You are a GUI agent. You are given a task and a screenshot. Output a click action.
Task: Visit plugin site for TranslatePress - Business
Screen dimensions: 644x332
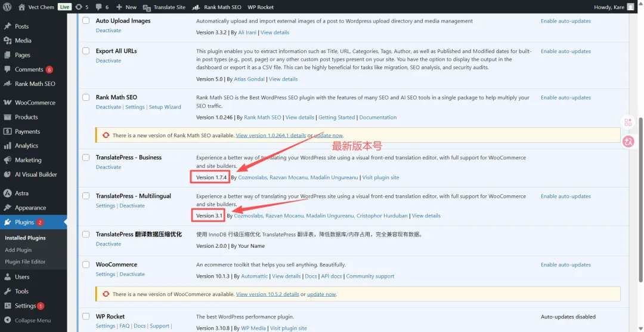tap(380, 177)
